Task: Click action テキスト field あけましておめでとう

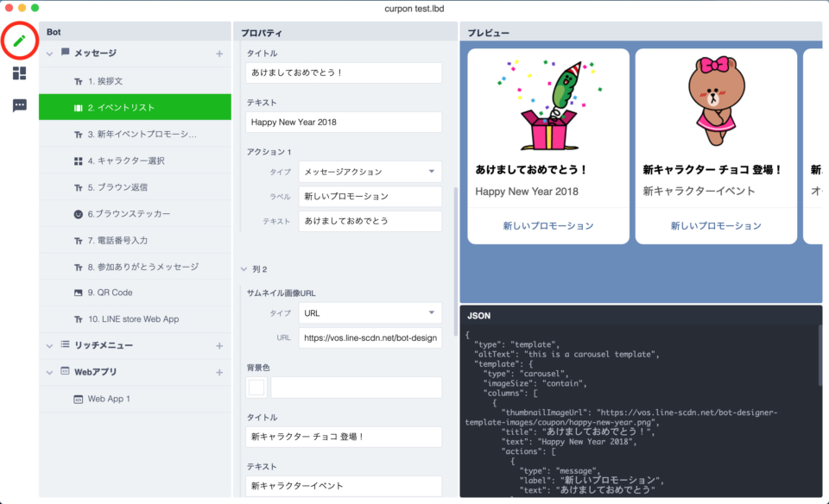Action: pyautogui.click(x=370, y=221)
